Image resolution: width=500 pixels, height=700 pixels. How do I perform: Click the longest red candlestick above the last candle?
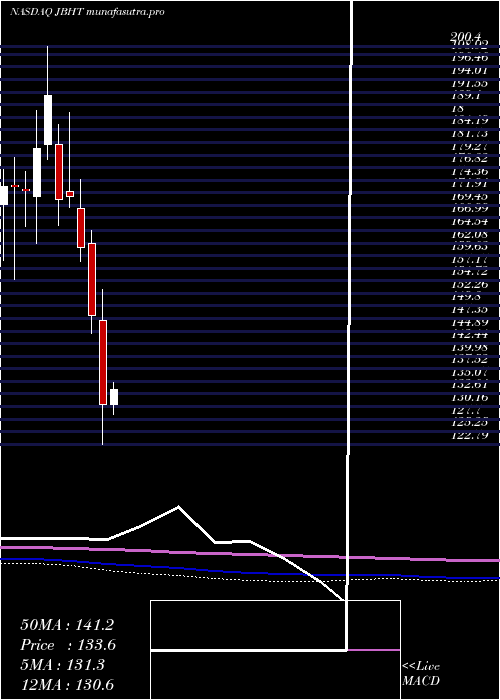pos(103,362)
